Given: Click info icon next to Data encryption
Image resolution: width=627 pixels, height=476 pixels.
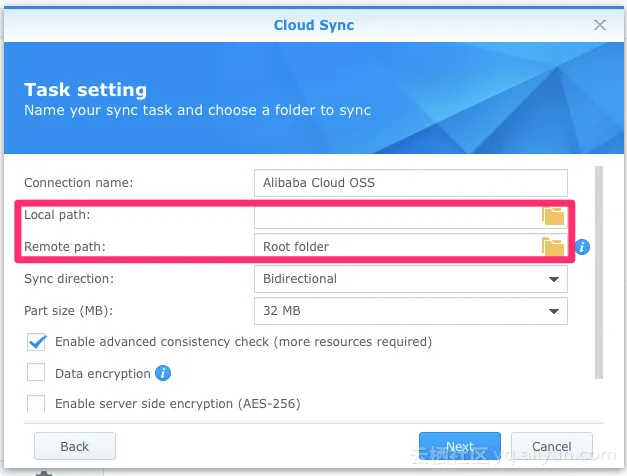Looking at the screenshot, I should click(x=163, y=373).
